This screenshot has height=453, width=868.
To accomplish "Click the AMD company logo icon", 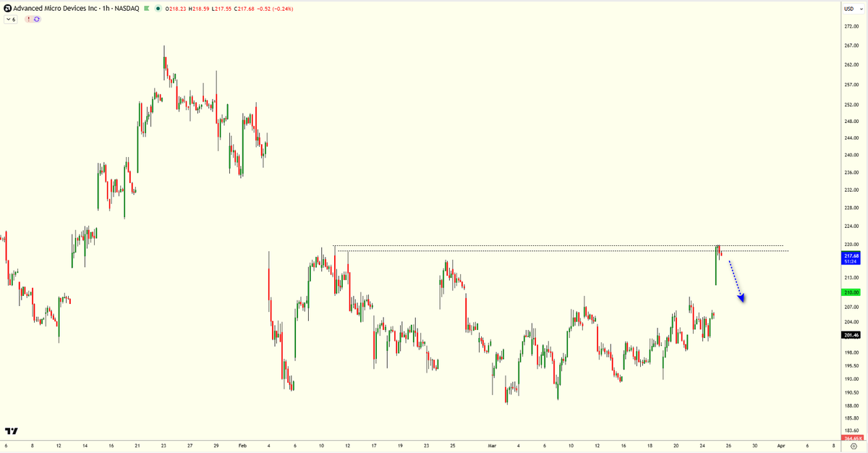I will coord(7,7).
